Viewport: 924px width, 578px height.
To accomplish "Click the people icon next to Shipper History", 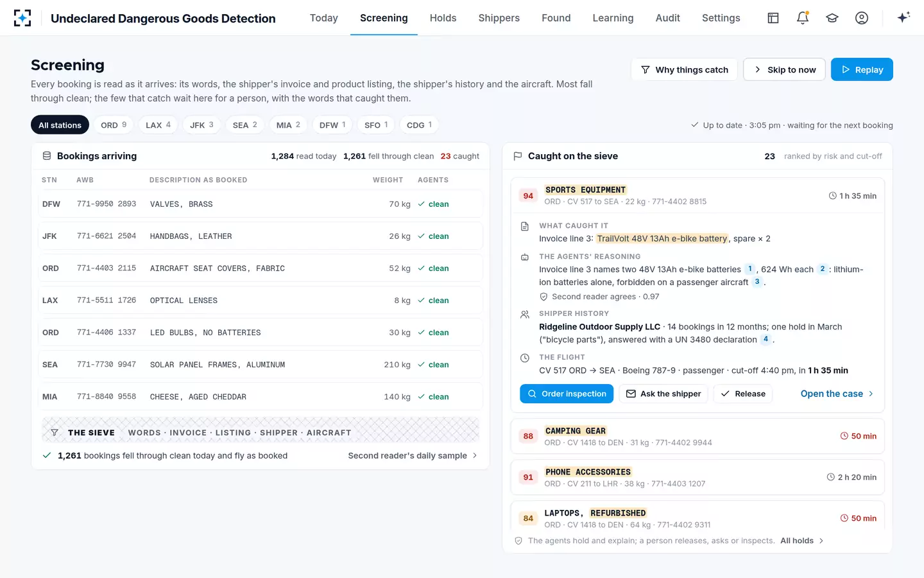I will [525, 314].
